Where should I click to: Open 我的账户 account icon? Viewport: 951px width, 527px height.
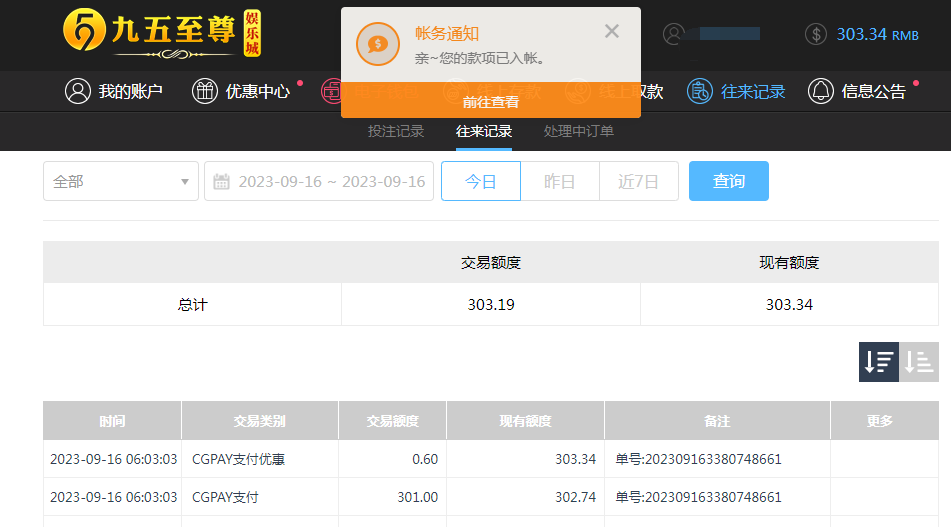click(78, 91)
